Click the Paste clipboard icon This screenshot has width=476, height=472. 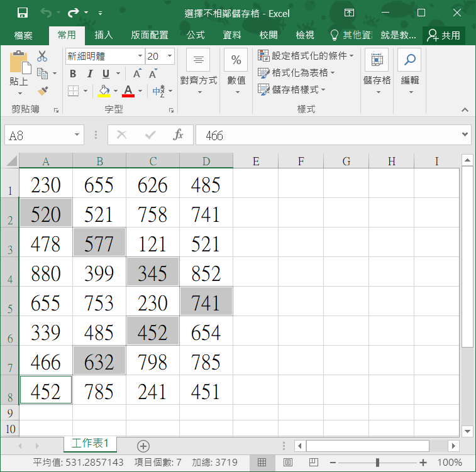click(x=19, y=63)
